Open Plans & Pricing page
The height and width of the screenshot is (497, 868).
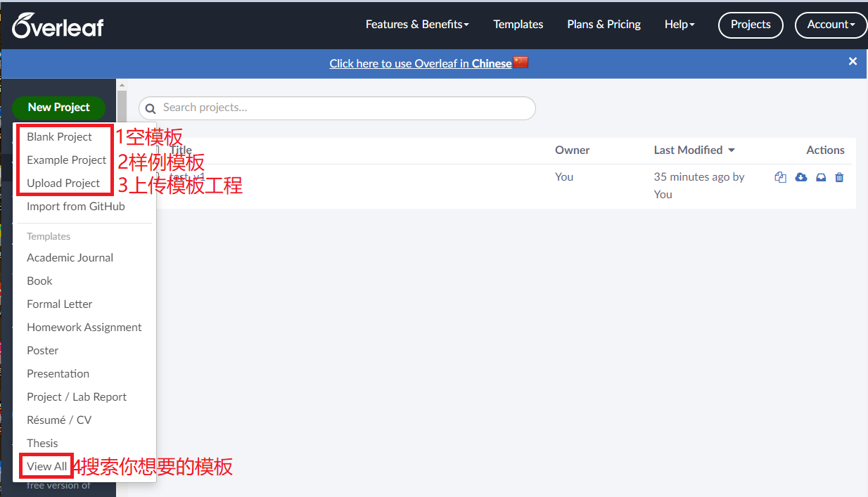click(604, 25)
